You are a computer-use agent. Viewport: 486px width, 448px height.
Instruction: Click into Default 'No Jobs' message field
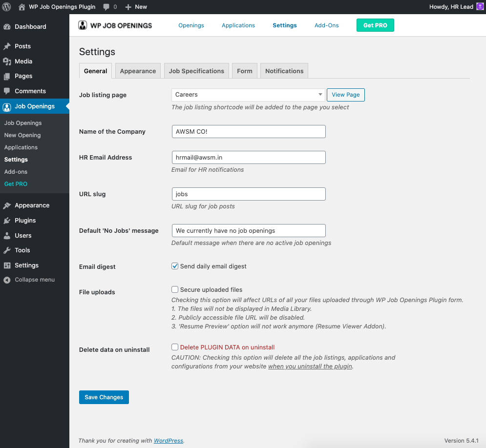249,231
